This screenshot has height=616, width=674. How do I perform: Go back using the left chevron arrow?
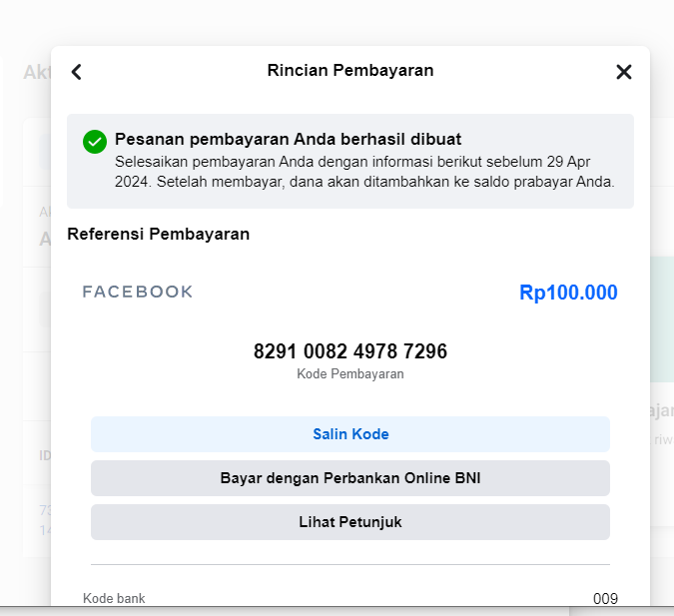click(x=77, y=72)
